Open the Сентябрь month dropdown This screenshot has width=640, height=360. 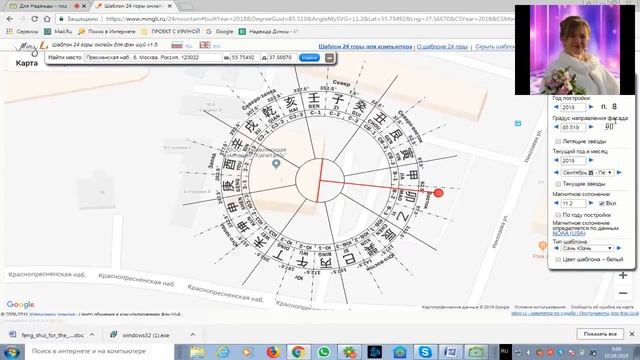(x=587, y=173)
